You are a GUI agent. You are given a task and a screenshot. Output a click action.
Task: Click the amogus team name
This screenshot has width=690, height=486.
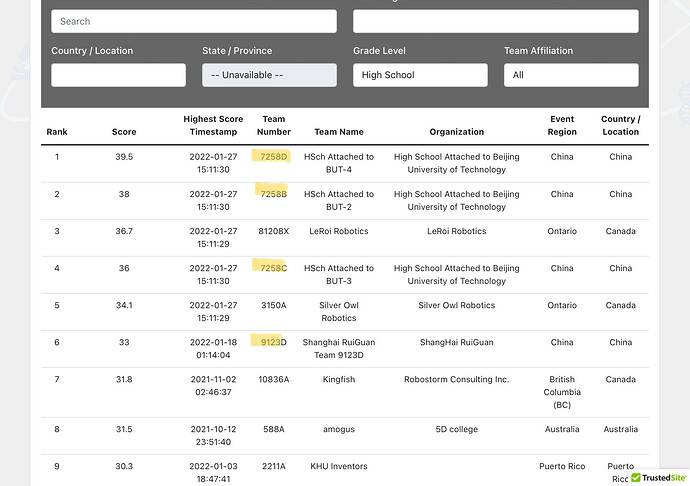[x=339, y=429]
